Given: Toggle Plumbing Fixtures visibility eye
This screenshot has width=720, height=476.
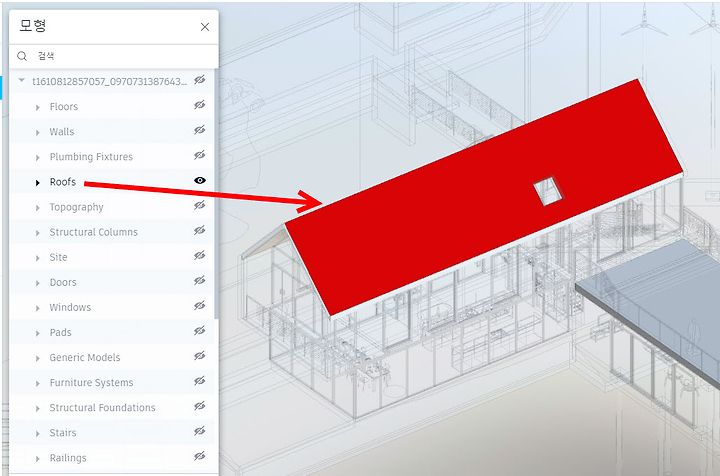Looking at the screenshot, I should coord(199,155).
